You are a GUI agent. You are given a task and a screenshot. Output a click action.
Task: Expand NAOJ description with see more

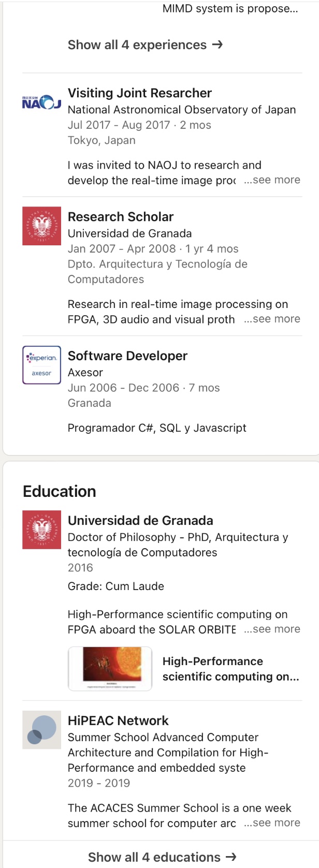[x=272, y=180]
